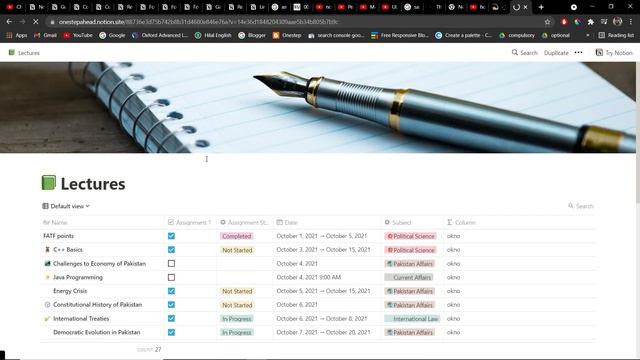Open the Onestep bookmark

[x=287, y=36]
